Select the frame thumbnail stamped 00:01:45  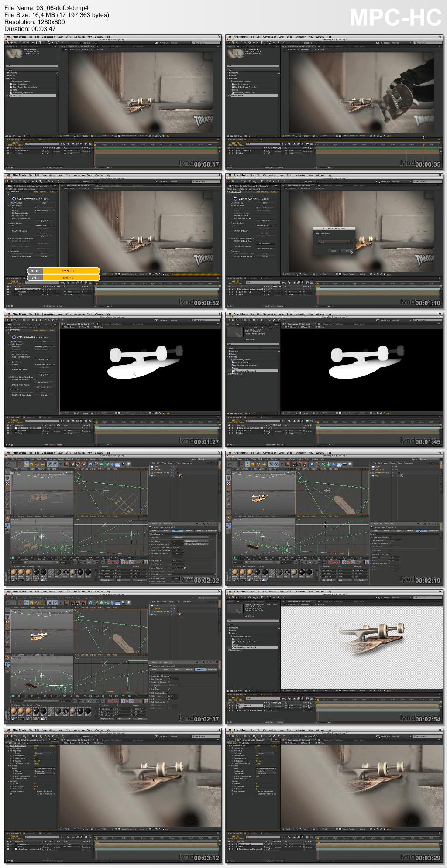(x=334, y=379)
